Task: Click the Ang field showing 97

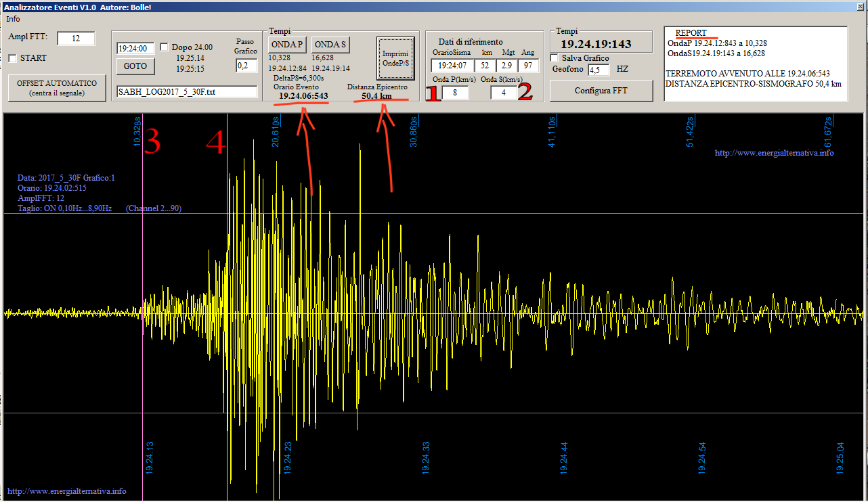Action: click(x=528, y=66)
